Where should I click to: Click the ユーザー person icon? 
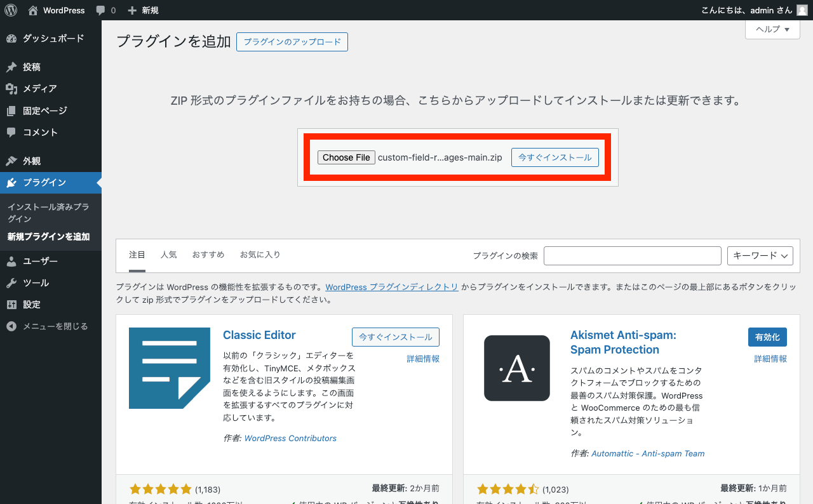click(x=11, y=262)
